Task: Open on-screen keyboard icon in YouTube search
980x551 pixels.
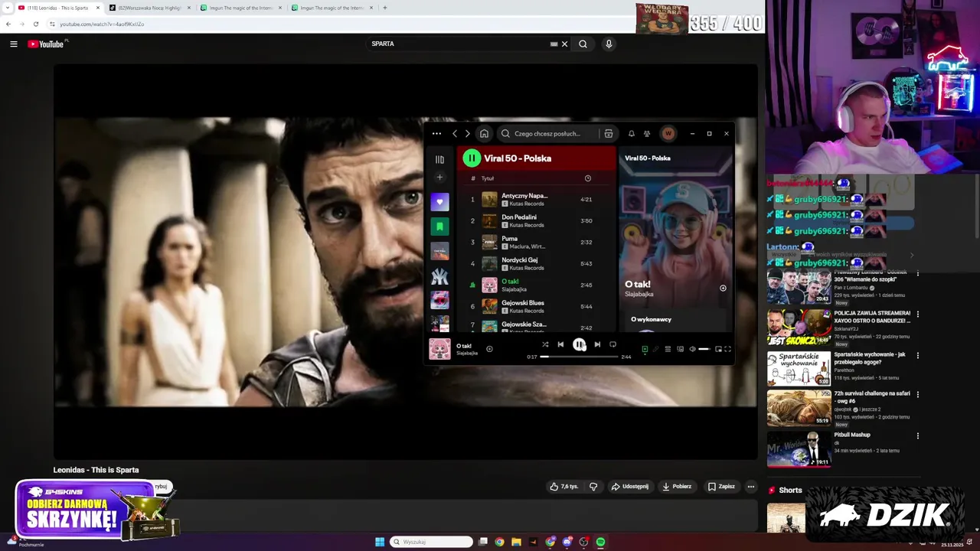Action: pos(554,44)
